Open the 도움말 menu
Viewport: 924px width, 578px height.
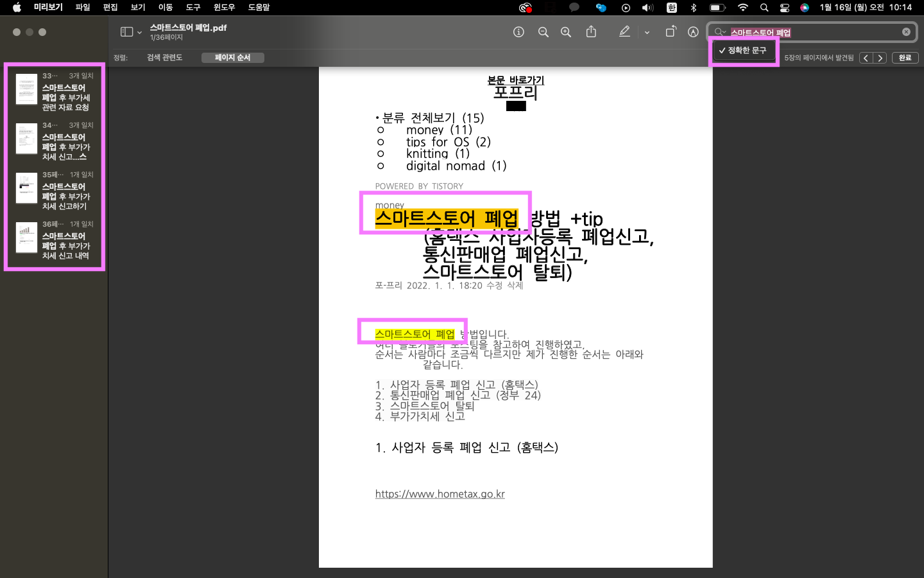coord(259,8)
